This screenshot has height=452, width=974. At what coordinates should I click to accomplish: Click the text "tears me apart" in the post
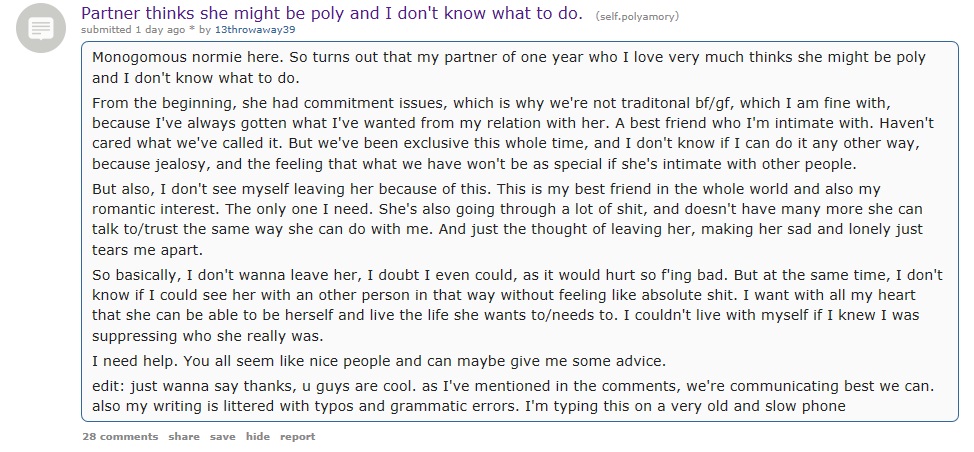pyautogui.click(x=148, y=250)
